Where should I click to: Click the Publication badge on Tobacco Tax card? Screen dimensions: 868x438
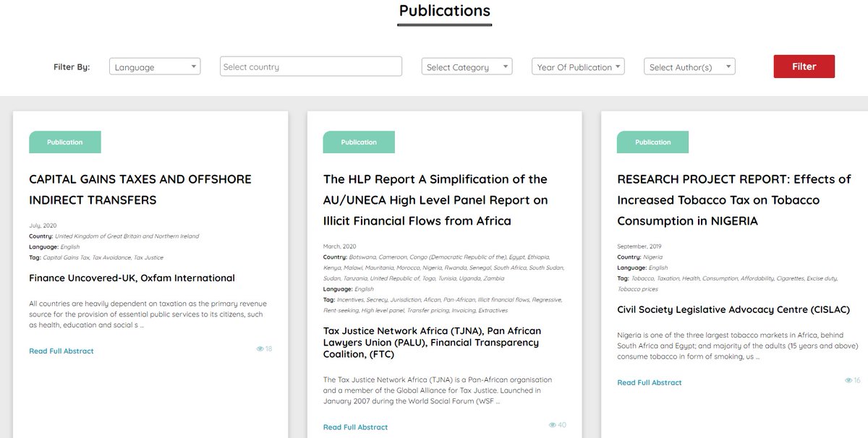[x=652, y=142]
